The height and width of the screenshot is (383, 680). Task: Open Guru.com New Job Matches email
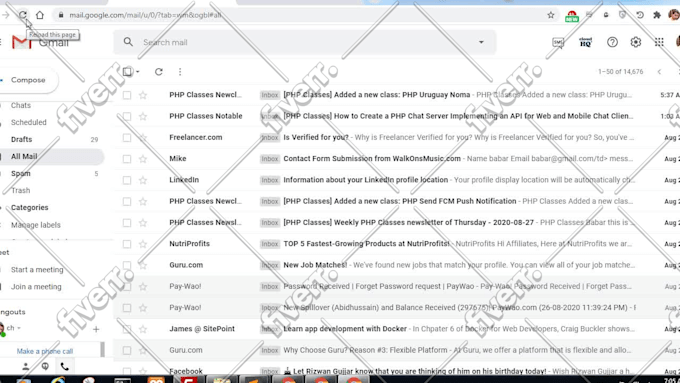pyautogui.click(x=397, y=265)
